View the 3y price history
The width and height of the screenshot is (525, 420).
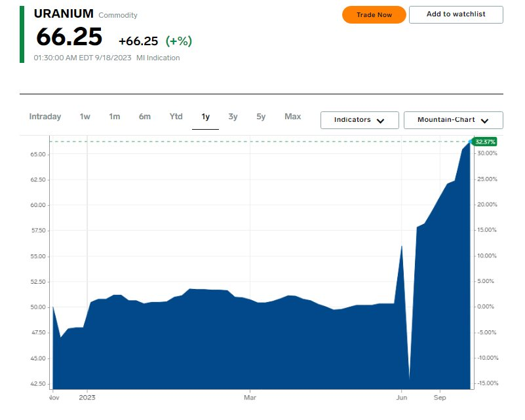coord(233,117)
